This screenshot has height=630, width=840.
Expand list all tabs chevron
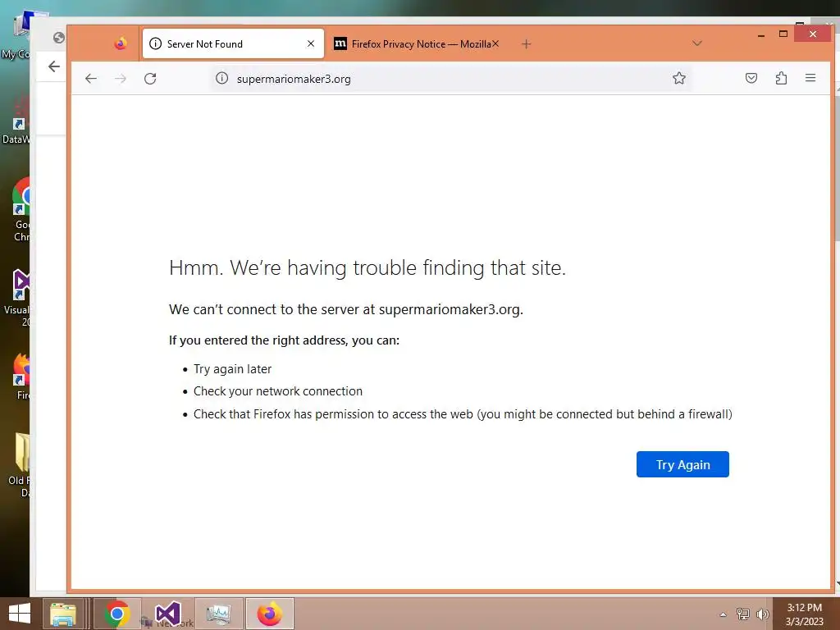(x=697, y=43)
